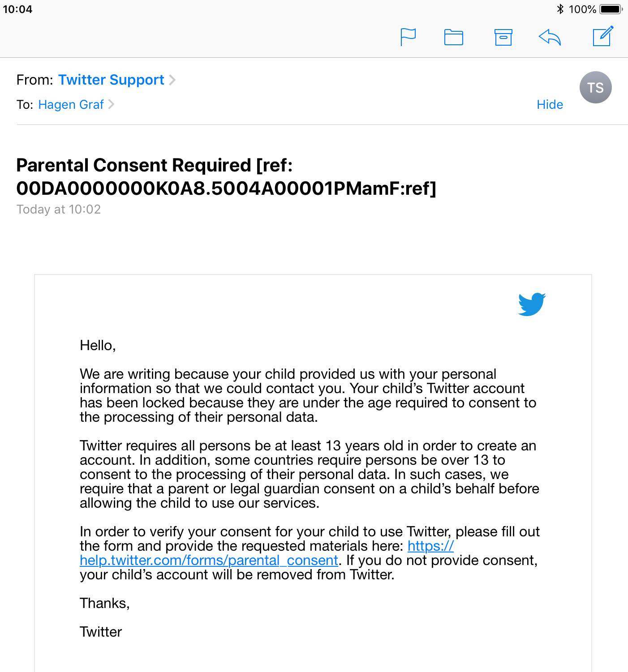Tap the Bluetooth status icon

click(x=560, y=9)
